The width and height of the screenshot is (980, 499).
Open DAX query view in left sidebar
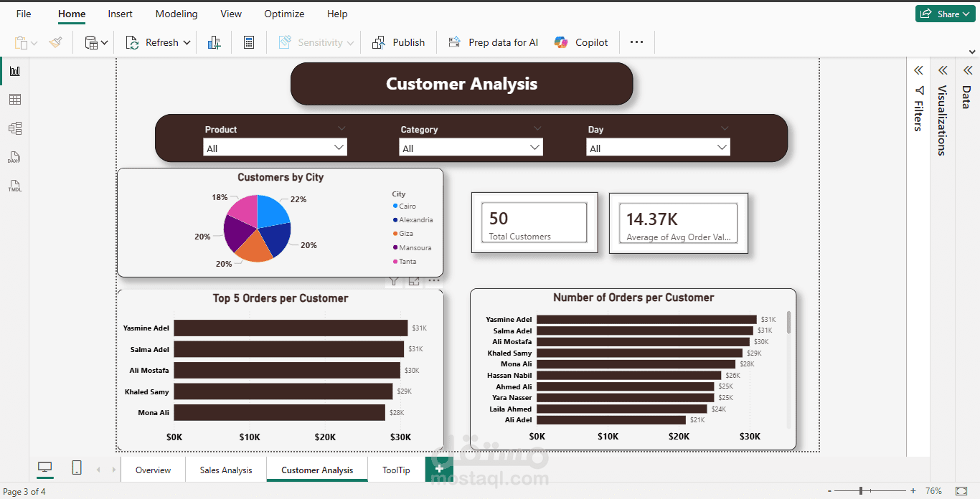tap(14, 157)
